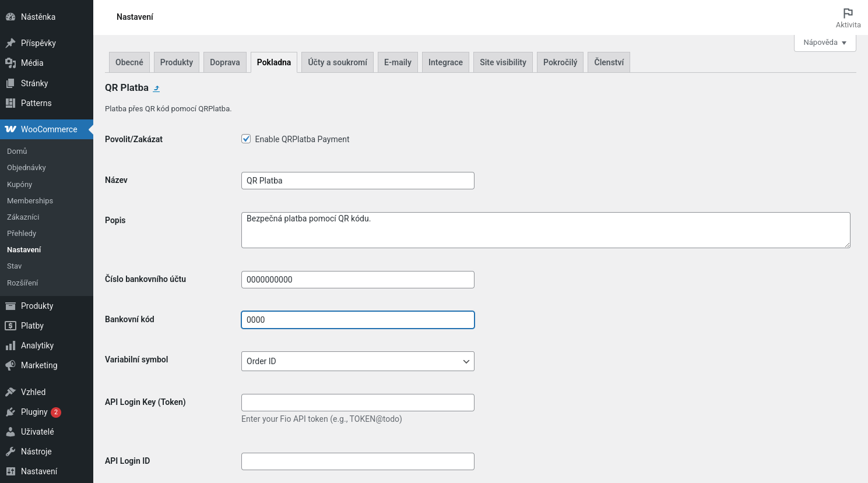
Task: Click the Platby payments icon
Action: point(10,326)
